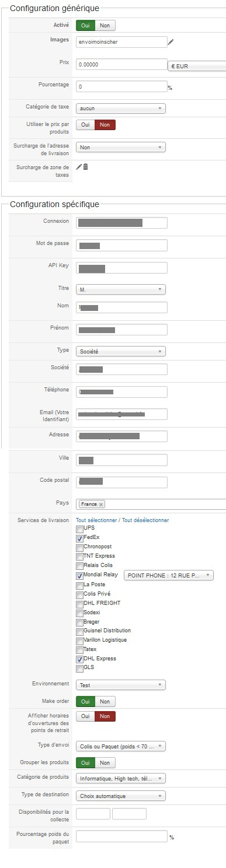Click the pencil edit icon for tax zone surcharge
226x868 pixels.
[79, 167]
